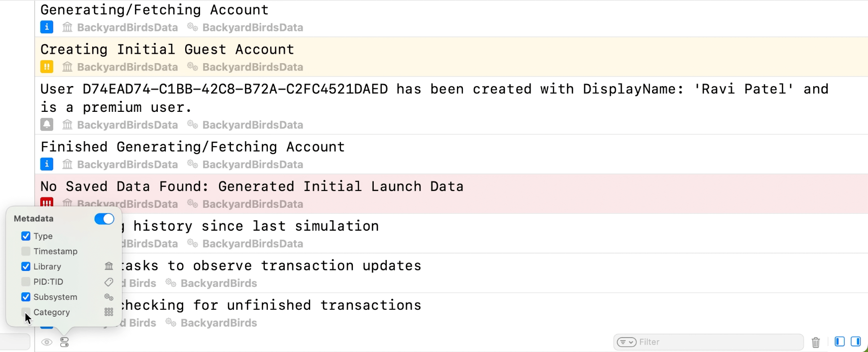Screen dimensions: 868x352
Task: Click the gray notice badge on the User created log
Action: coord(47,124)
